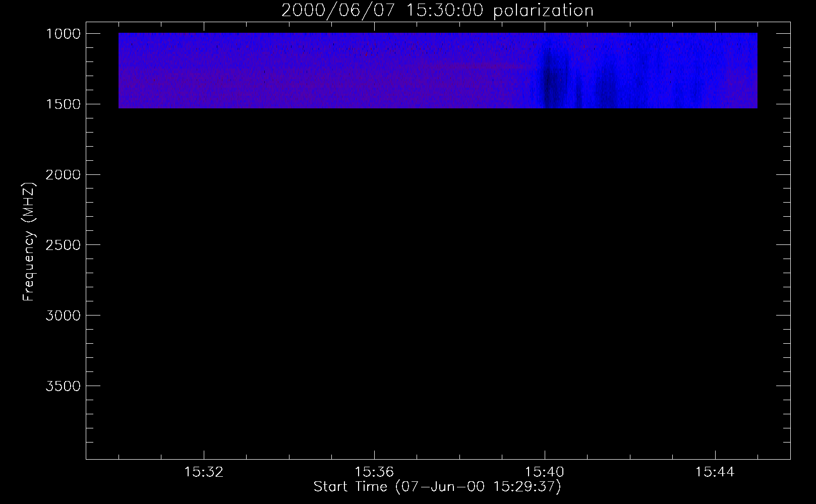The width and height of the screenshot is (816, 504).
Task: Click the 'Start Time (07-Jun-00 15:29:37)' label
Action: tap(437, 487)
